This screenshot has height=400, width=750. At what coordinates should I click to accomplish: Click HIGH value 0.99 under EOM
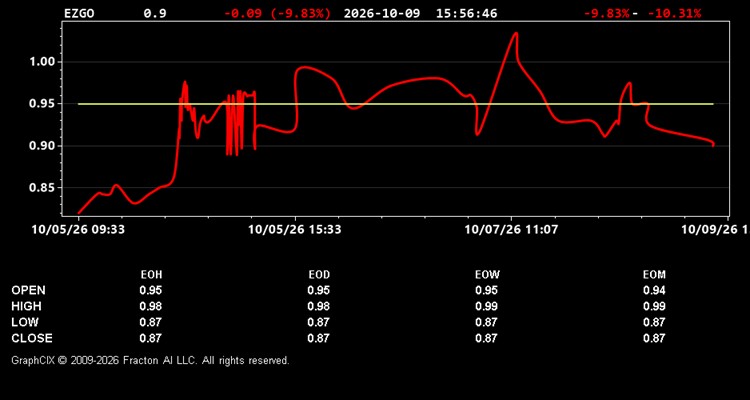[x=654, y=306]
